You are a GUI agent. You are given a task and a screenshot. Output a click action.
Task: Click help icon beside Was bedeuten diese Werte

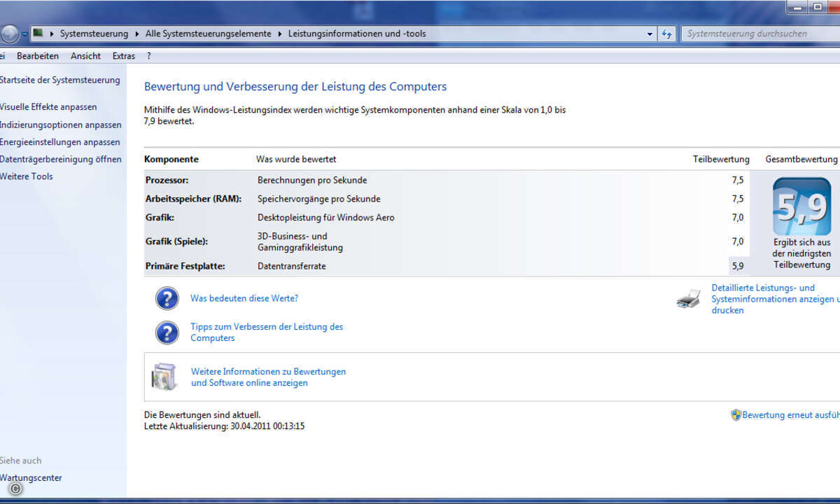(167, 298)
